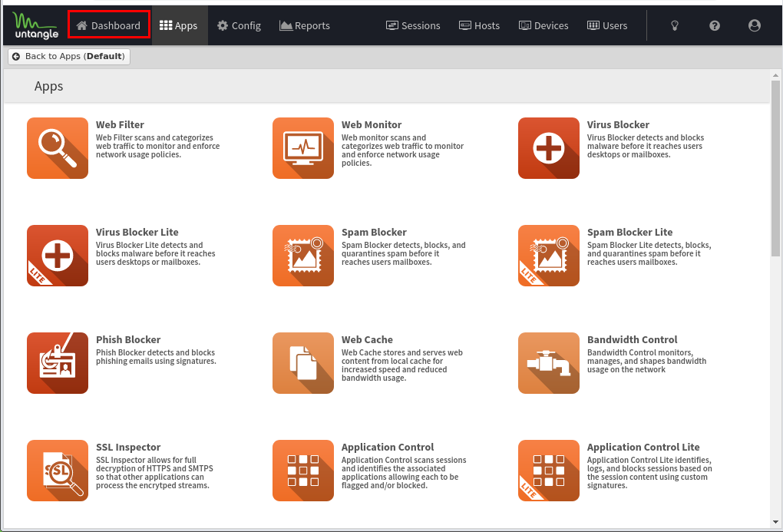Switch to the Apps tab

click(180, 25)
